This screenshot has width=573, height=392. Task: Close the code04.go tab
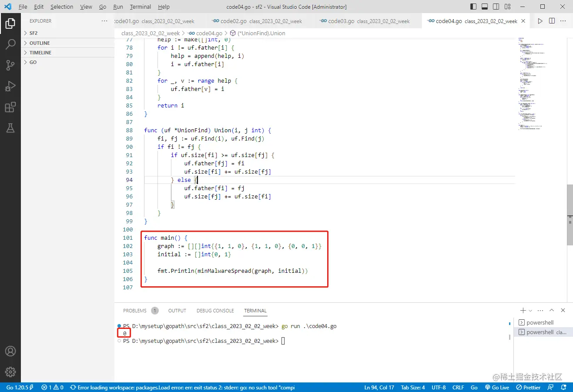[523, 21]
